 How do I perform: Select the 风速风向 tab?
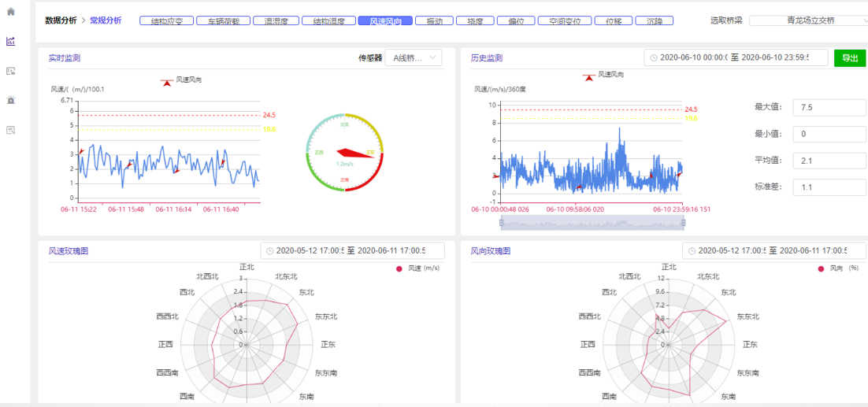click(384, 21)
